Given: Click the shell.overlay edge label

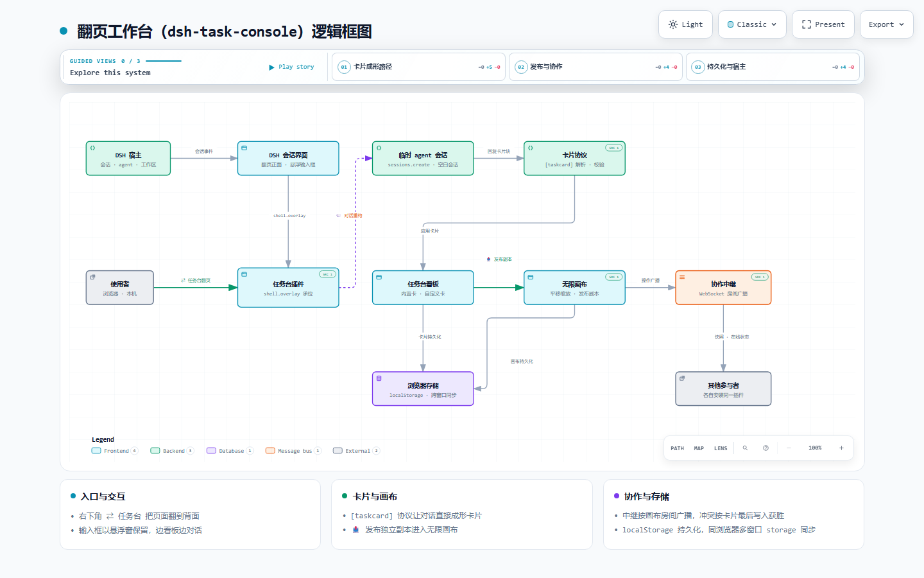Looking at the screenshot, I should pyautogui.click(x=289, y=216).
